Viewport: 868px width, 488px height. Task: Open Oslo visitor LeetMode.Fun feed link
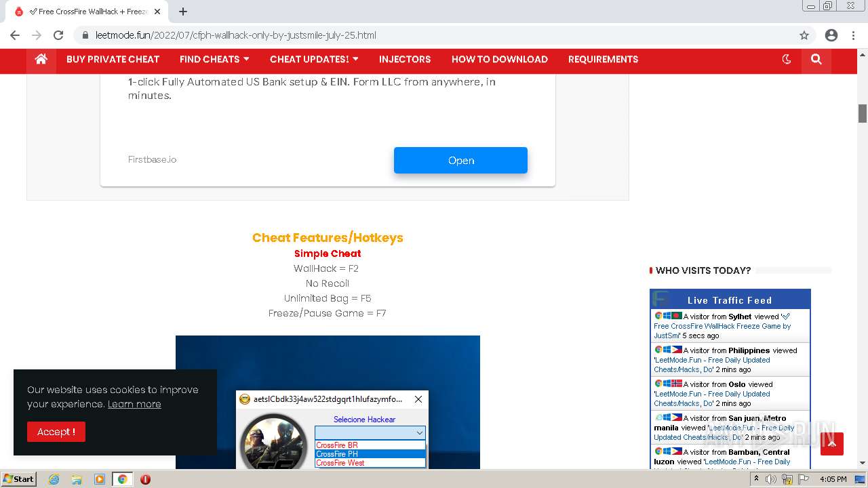[x=712, y=399]
